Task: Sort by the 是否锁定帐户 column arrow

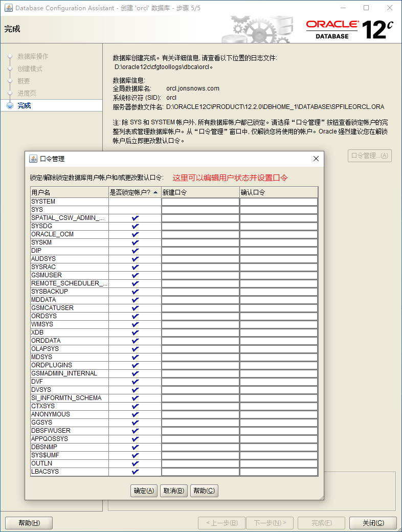Action: point(155,193)
